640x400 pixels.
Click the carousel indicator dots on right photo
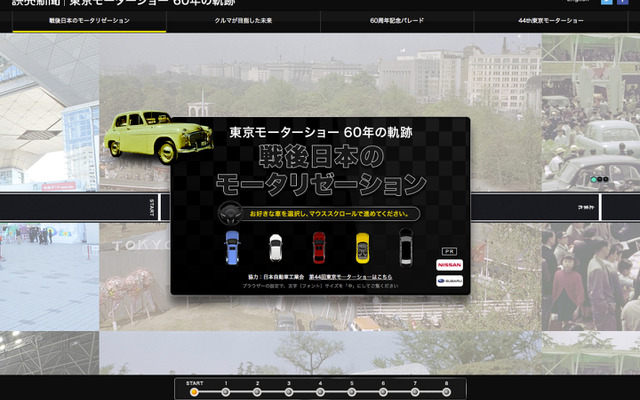(x=600, y=179)
